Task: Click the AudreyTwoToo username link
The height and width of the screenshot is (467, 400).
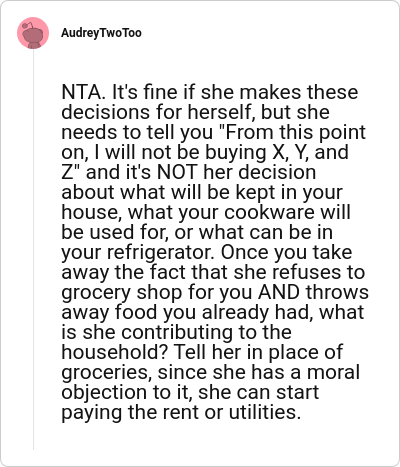Action: (101, 33)
